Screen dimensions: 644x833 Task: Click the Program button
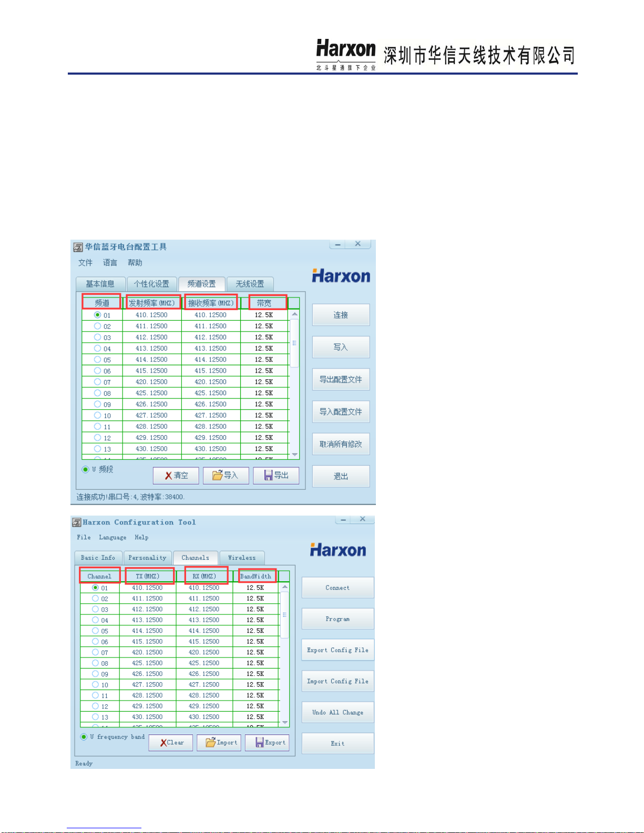coord(338,619)
